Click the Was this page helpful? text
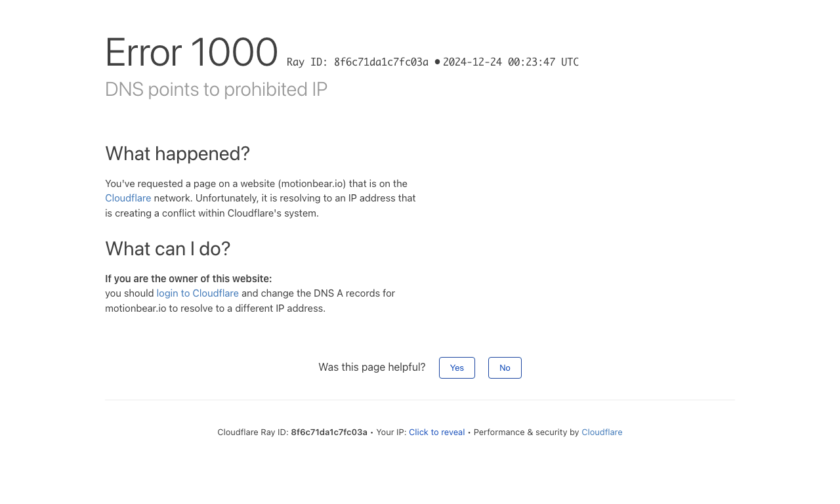The width and height of the screenshot is (840, 504). 372,367
